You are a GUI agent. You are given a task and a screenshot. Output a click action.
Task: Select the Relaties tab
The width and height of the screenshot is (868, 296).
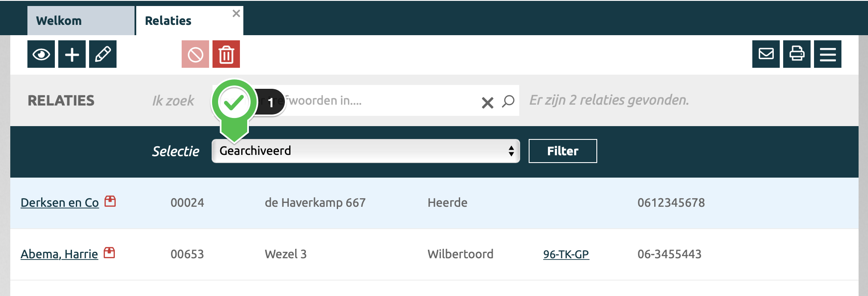[x=168, y=21]
